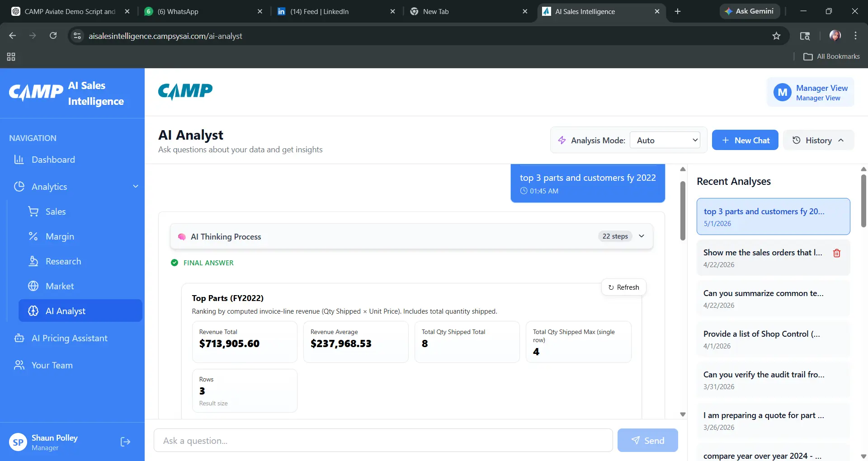
Task: Open the All Bookmarks folder
Action: (831, 56)
